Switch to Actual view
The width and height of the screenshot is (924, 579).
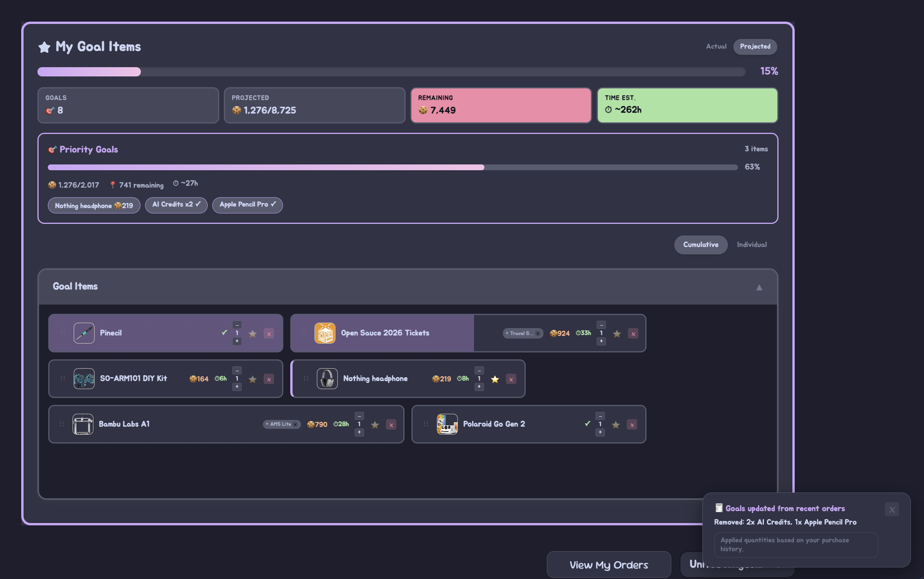[716, 46]
